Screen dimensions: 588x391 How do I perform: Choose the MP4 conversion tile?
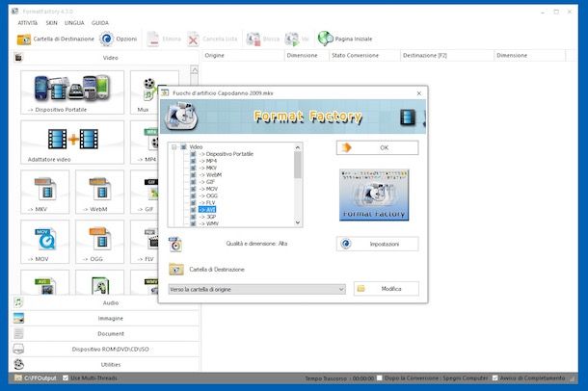click(145, 142)
